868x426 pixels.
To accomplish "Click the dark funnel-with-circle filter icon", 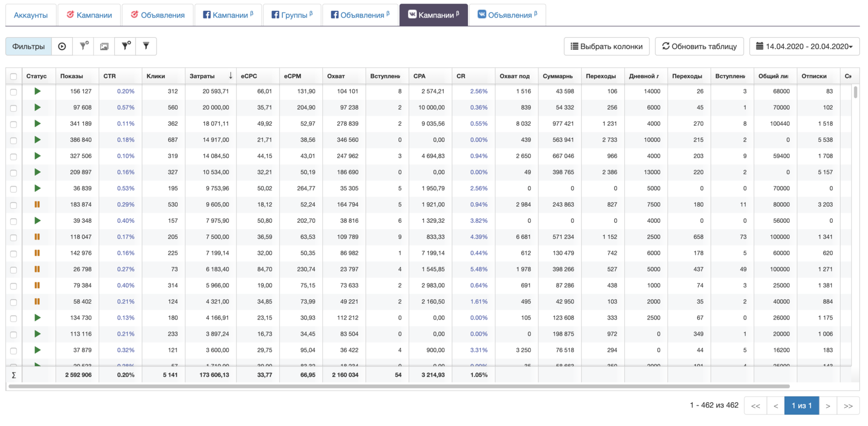I will click(x=126, y=47).
